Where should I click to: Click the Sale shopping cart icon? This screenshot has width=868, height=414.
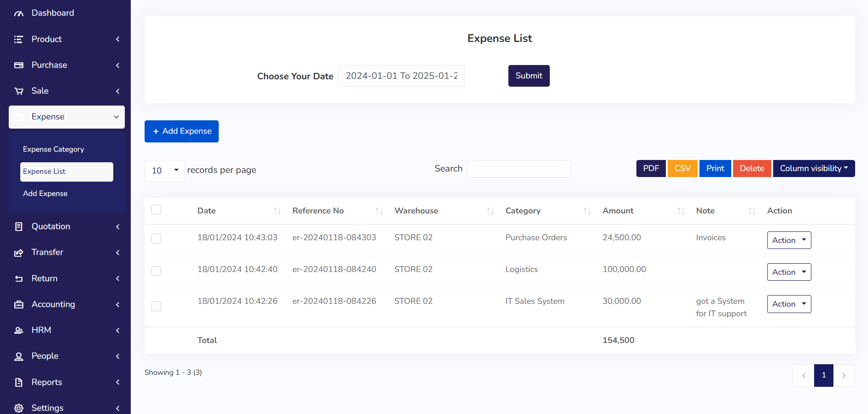tap(18, 91)
